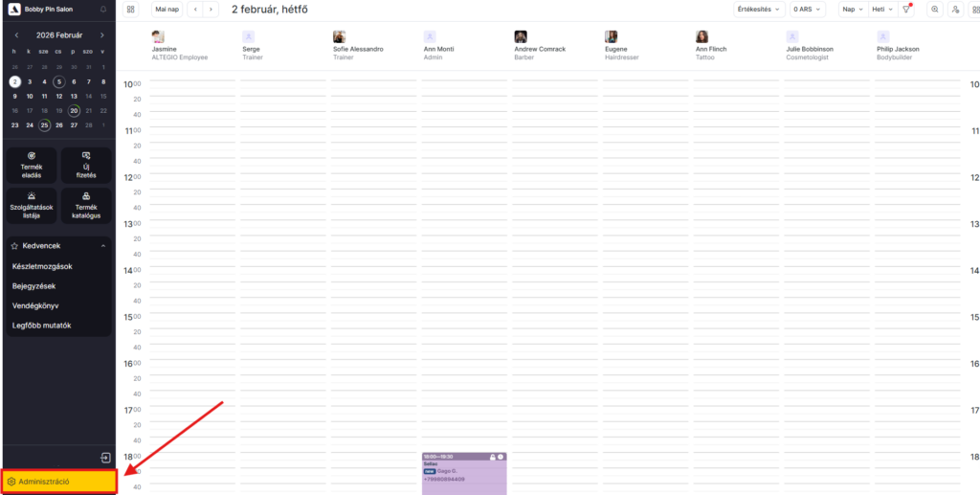Screen dimensions: 980x495
Task: Go to next month in mini calendar
Action: tap(102, 34)
